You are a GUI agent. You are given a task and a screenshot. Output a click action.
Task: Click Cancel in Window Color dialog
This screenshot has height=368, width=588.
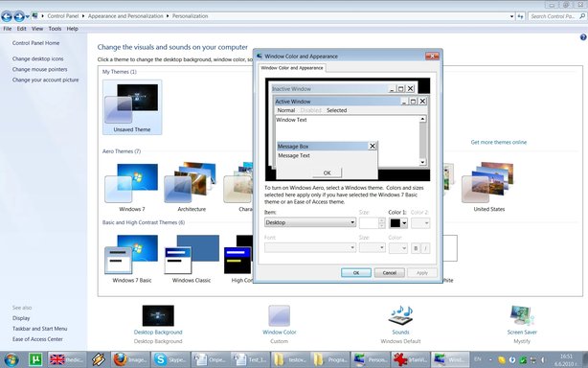point(389,273)
